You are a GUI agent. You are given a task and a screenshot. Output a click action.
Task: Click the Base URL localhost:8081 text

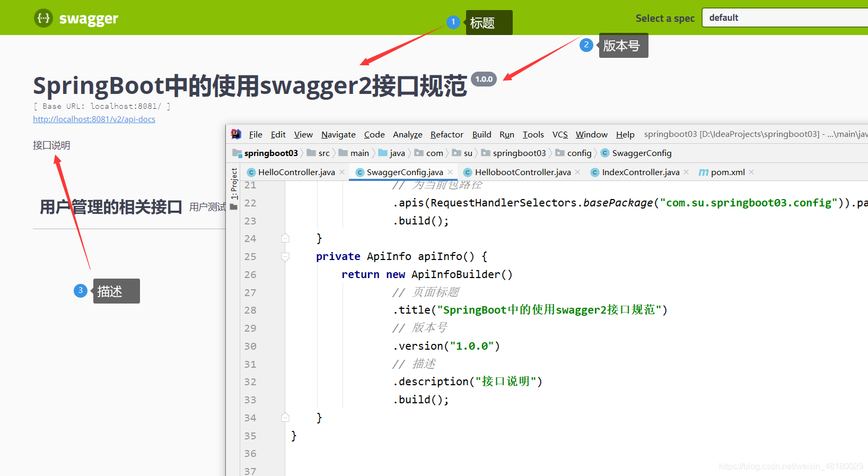click(102, 106)
